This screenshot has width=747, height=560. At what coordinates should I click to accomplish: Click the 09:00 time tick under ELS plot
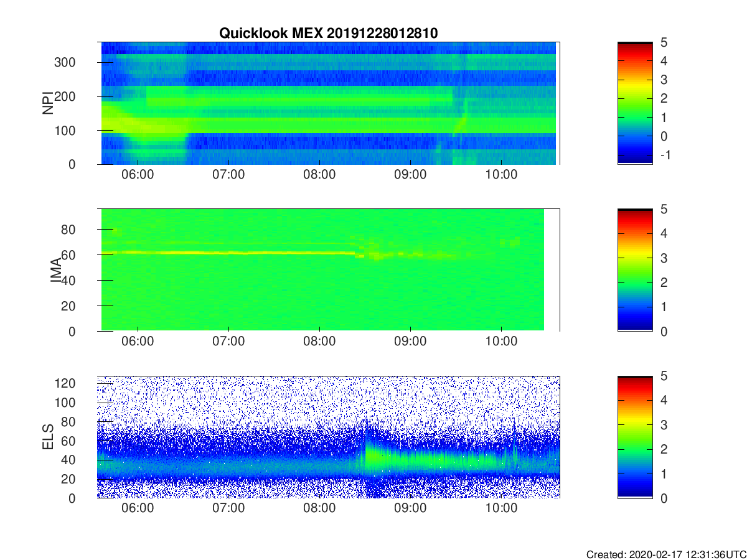[x=410, y=508]
